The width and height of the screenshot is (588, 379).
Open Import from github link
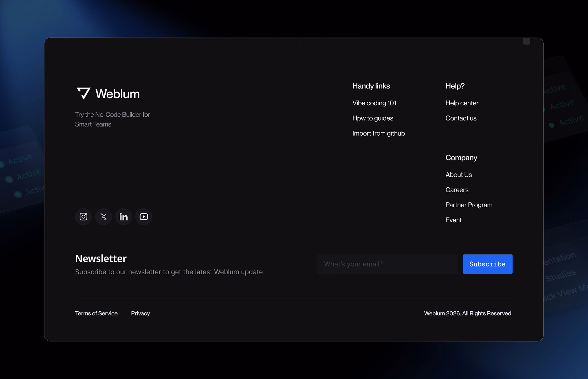click(379, 133)
